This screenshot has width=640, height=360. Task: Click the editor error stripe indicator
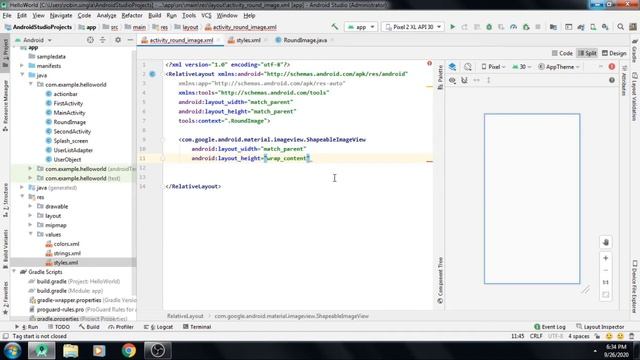pyautogui.click(x=429, y=63)
